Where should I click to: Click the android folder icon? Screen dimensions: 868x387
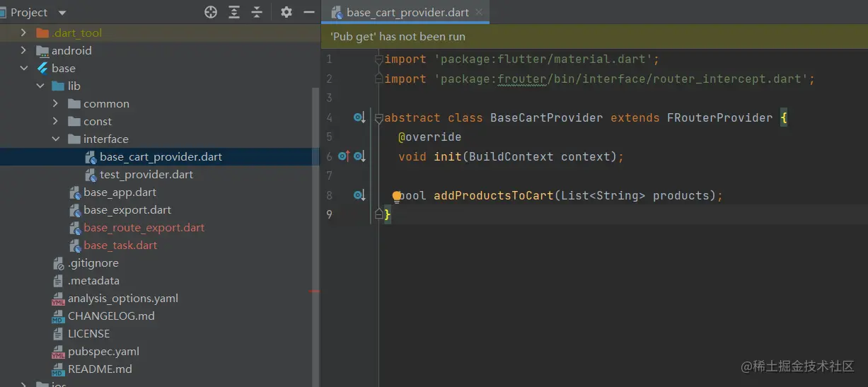(42, 50)
